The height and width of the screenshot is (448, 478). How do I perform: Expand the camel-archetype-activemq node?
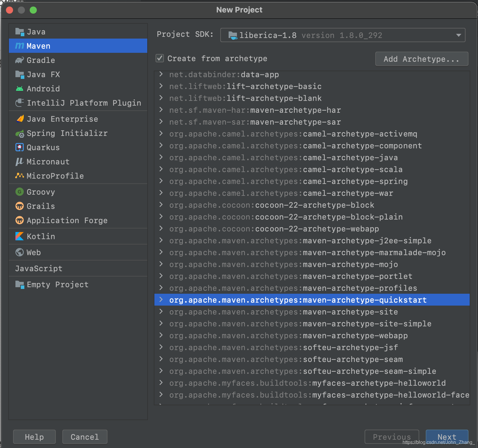pos(161,134)
